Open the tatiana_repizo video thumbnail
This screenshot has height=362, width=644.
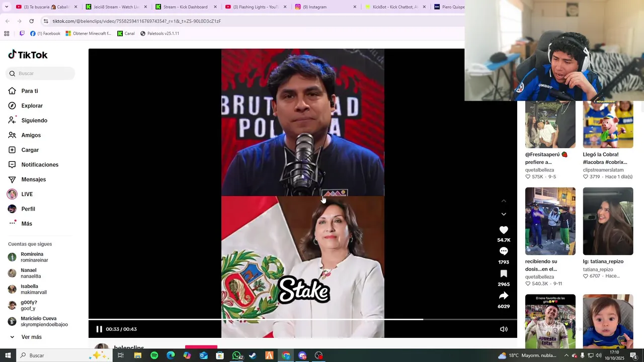click(608, 221)
